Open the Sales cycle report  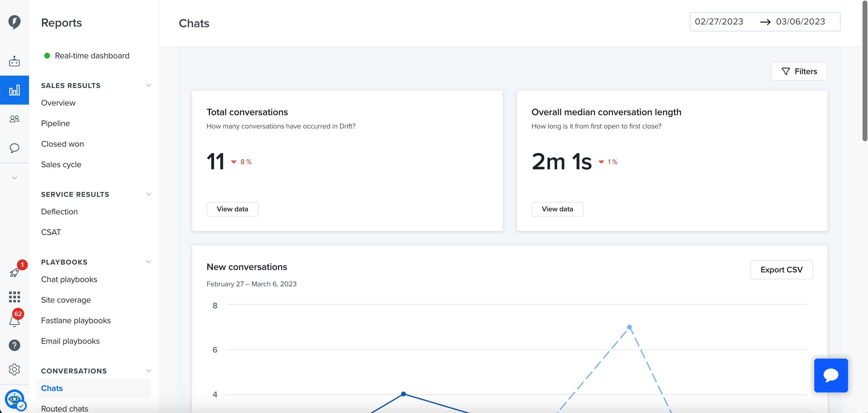tap(61, 165)
